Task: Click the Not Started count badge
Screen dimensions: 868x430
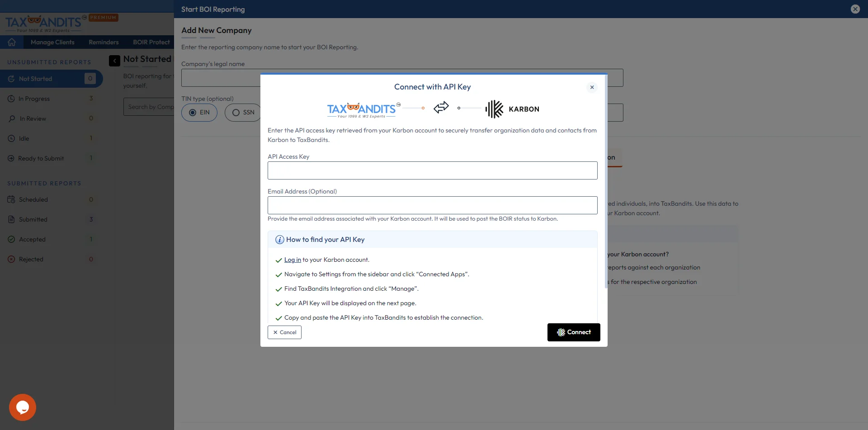Action: [x=90, y=79]
